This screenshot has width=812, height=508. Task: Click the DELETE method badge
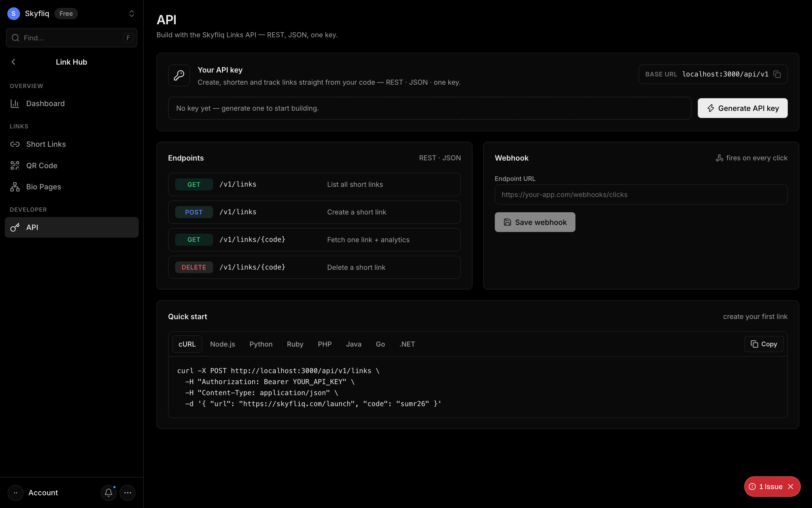point(194,268)
